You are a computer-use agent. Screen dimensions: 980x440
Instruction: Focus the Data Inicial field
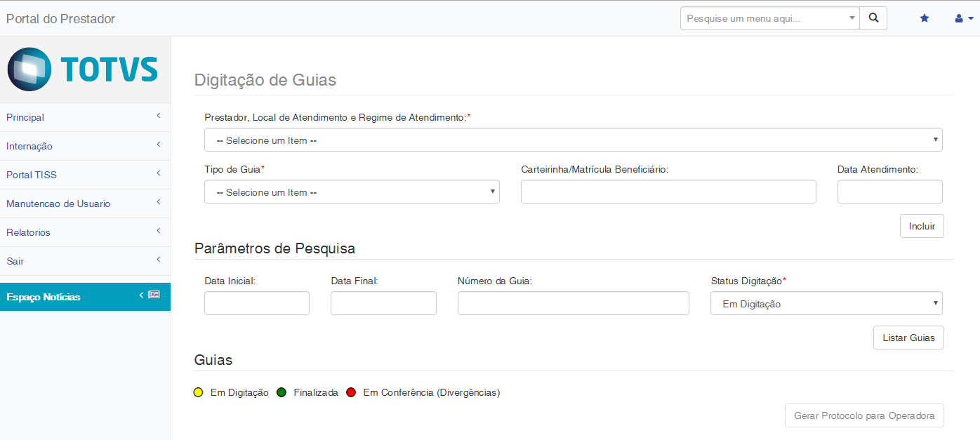[256, 303]
